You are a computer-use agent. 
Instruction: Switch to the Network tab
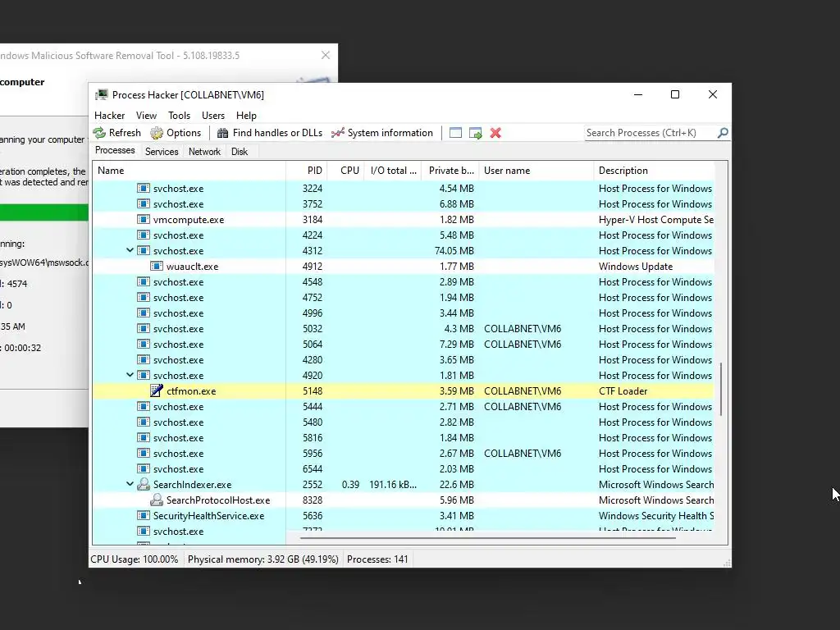(x=204, y=152)
